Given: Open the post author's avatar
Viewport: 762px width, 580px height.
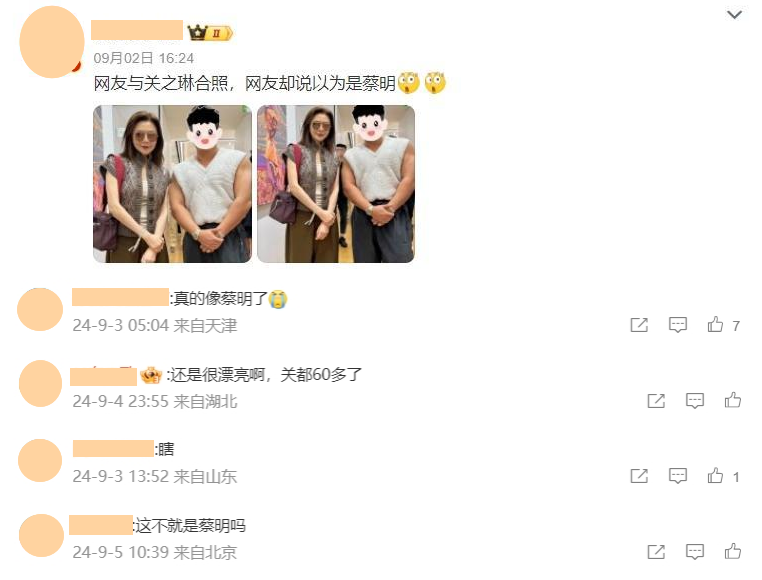Looking at the screenshot, I should pos(52,42).
